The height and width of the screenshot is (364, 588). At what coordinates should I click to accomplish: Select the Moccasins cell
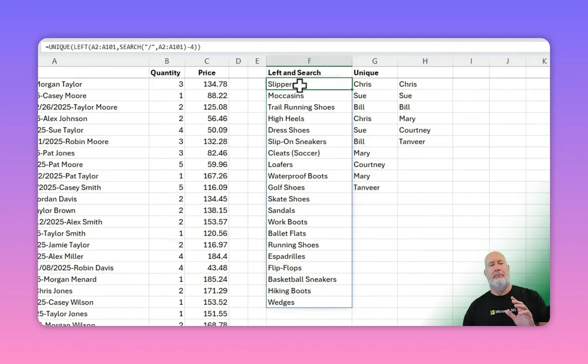pyautogui.click(x=286, y=96)
